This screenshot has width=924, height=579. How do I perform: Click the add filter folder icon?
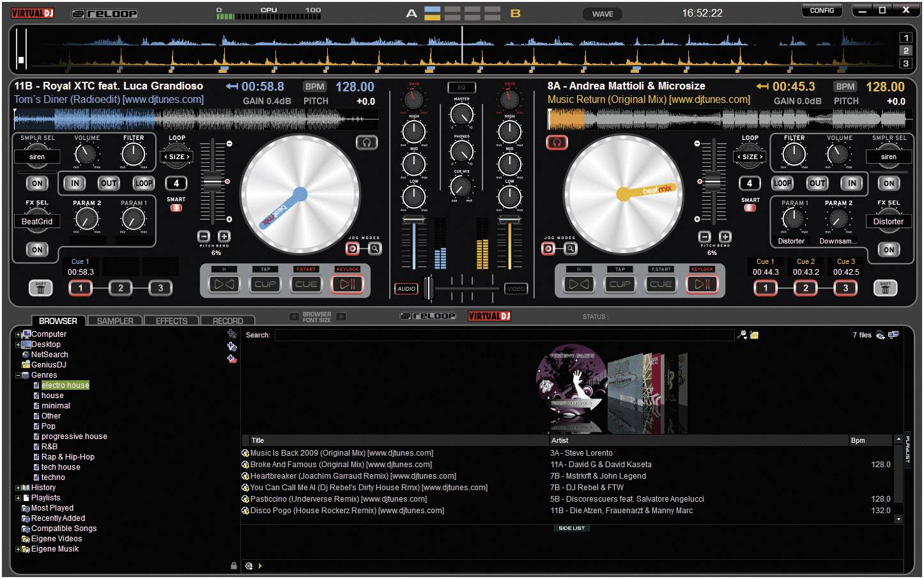coord(232,346)
